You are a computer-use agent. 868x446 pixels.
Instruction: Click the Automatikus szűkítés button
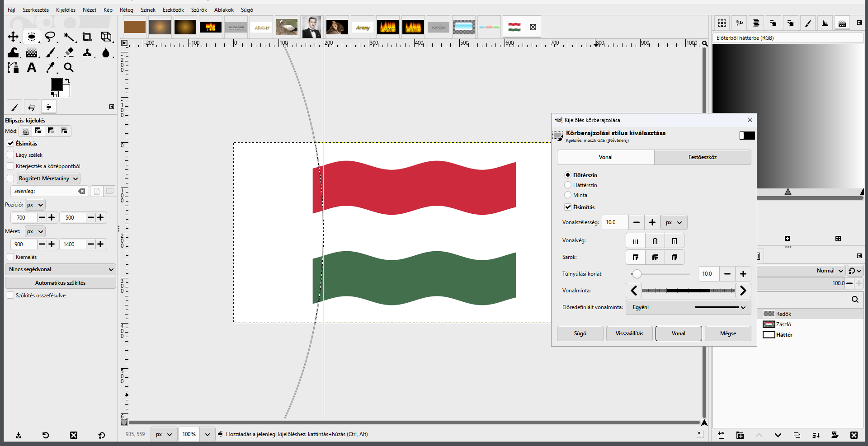pyautogui.click(x=61, y=283)
